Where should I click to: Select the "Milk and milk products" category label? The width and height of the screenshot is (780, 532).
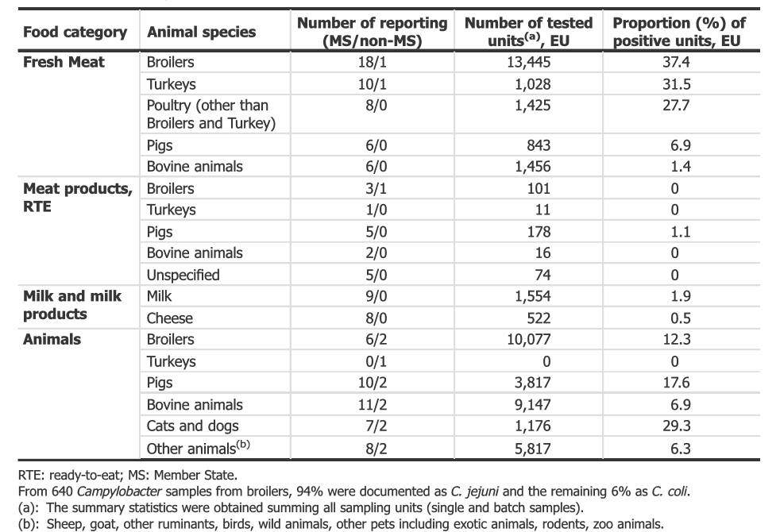(72, 305)
